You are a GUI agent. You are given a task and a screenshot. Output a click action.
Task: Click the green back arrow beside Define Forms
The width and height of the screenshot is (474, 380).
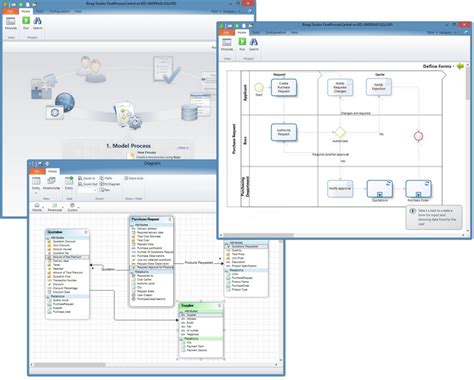click(x=460, y=66)
